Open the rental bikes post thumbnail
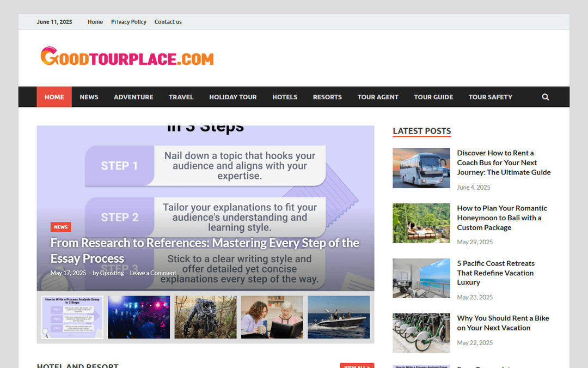588x368 pixels. (421, 333)
